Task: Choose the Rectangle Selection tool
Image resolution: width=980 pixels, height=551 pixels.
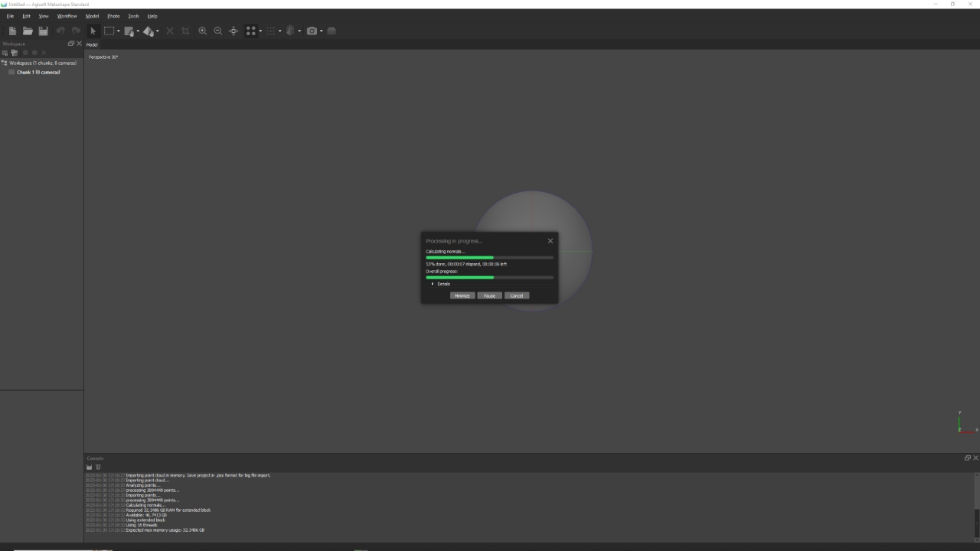Action: [109, 31]
